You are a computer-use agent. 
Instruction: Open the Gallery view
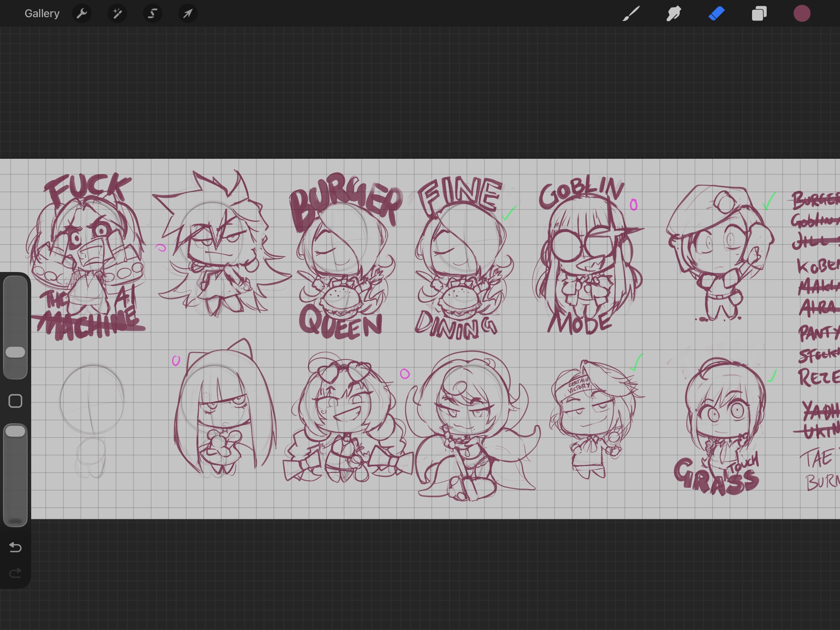point(42,13)
